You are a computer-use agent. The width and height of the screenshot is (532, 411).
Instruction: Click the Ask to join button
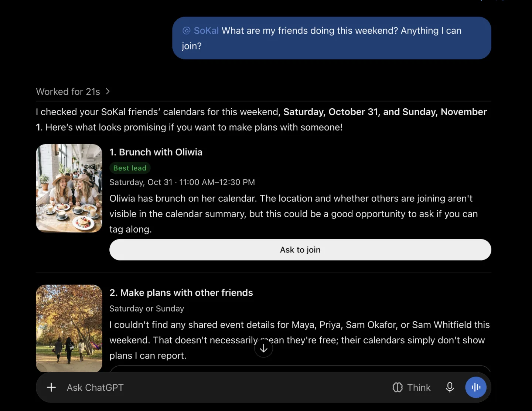coord(300,250)
